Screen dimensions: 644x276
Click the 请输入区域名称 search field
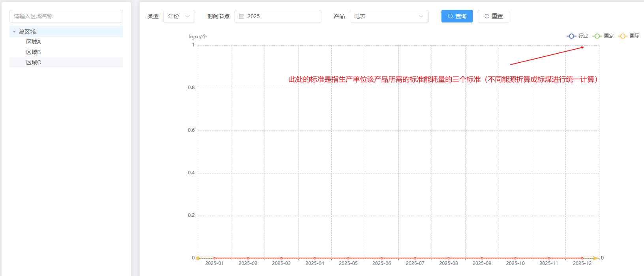click(x=66, y=16)
